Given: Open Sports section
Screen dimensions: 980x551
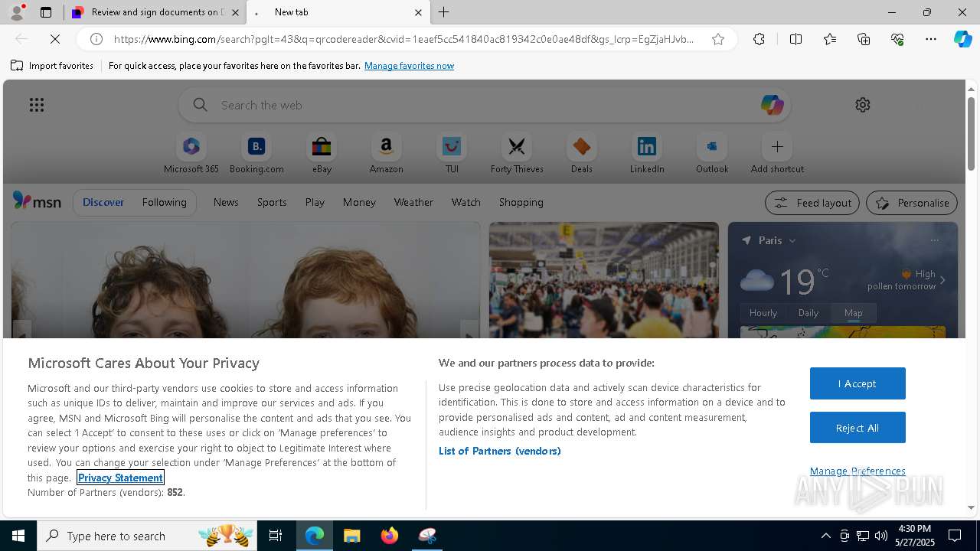Looking at the screenshot, I should (272, 202).
